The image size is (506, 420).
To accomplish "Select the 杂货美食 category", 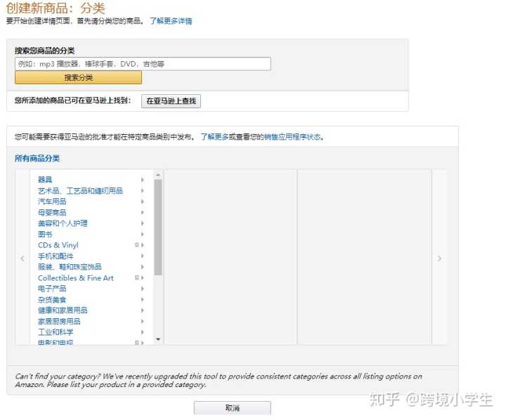I will point(52,300).
